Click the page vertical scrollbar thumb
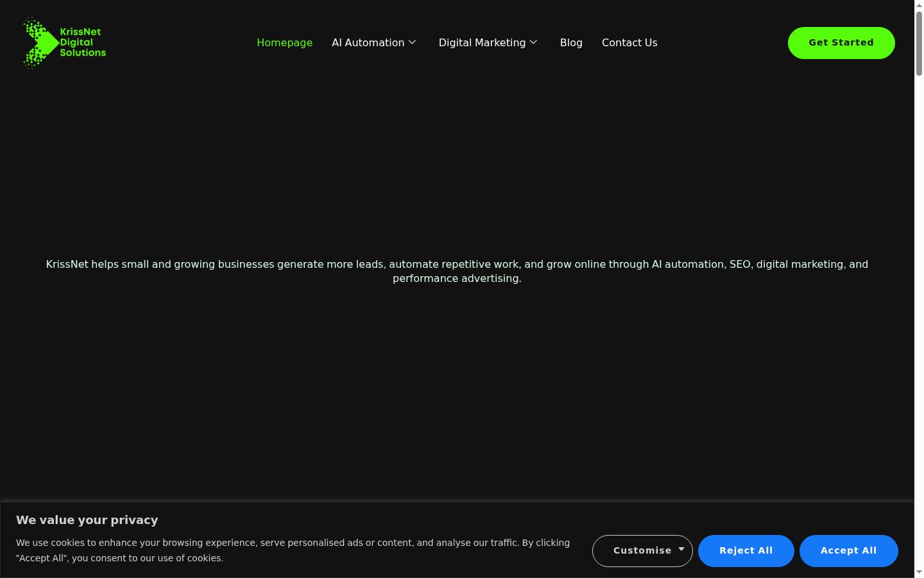The height and width of the screenshot is (578, 924). [919, 42]
